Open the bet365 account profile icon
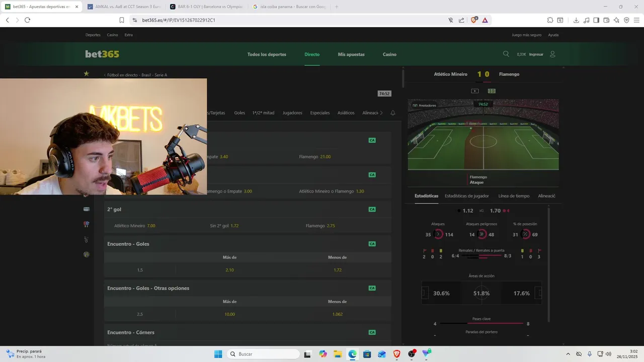This screenshot has height=362, width=644. pyautogui.click(x=552, y=54)
